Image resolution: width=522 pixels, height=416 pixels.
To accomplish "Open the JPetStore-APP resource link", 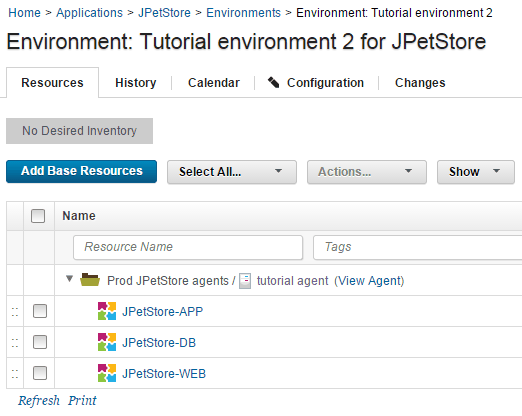I will 162,311.
